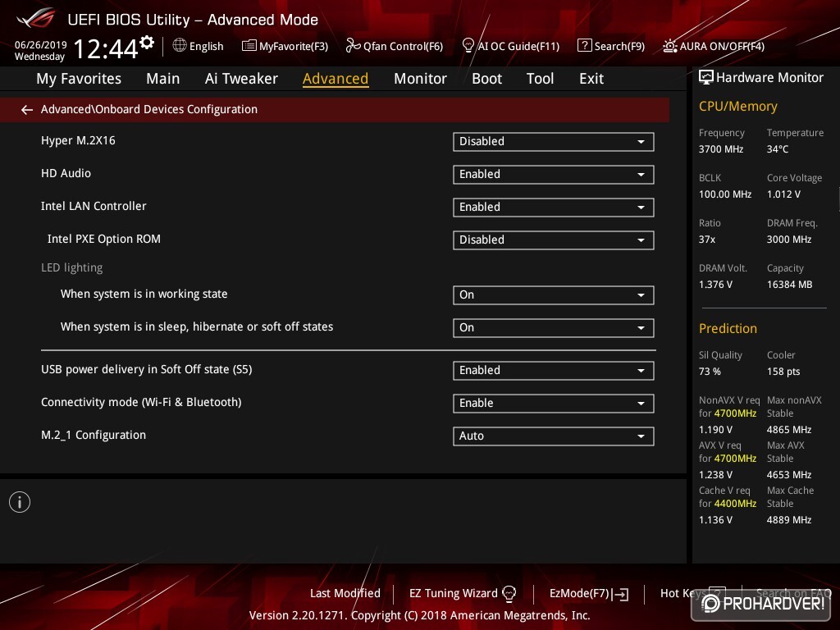The height and width of the screenshot is (630, 840).
Task: Select the Advanced tab
Action: [x=336, y=79]
